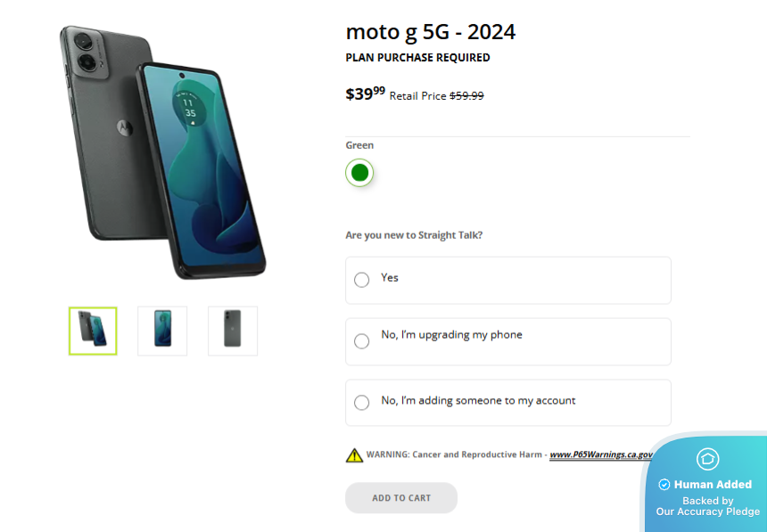The height and width of the screenshot is (532, 767).
Task: Select the Green color swatch
Action: click(x=359, y=173)
